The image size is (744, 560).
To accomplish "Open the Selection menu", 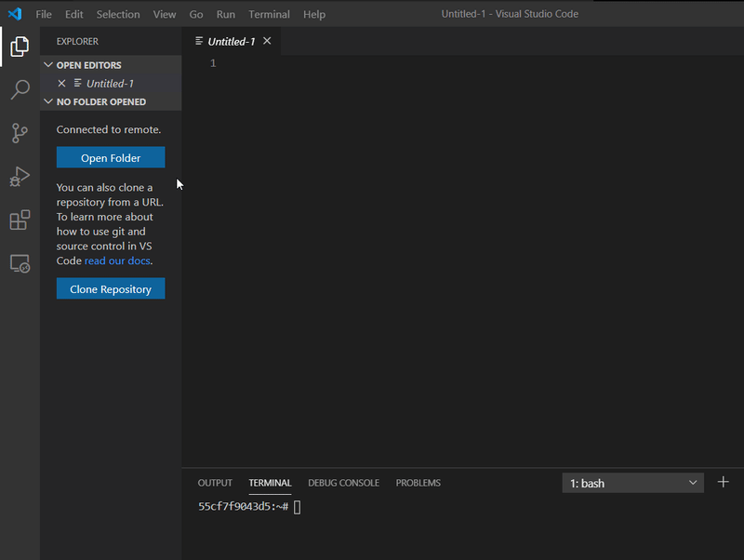I will [118, 14].
